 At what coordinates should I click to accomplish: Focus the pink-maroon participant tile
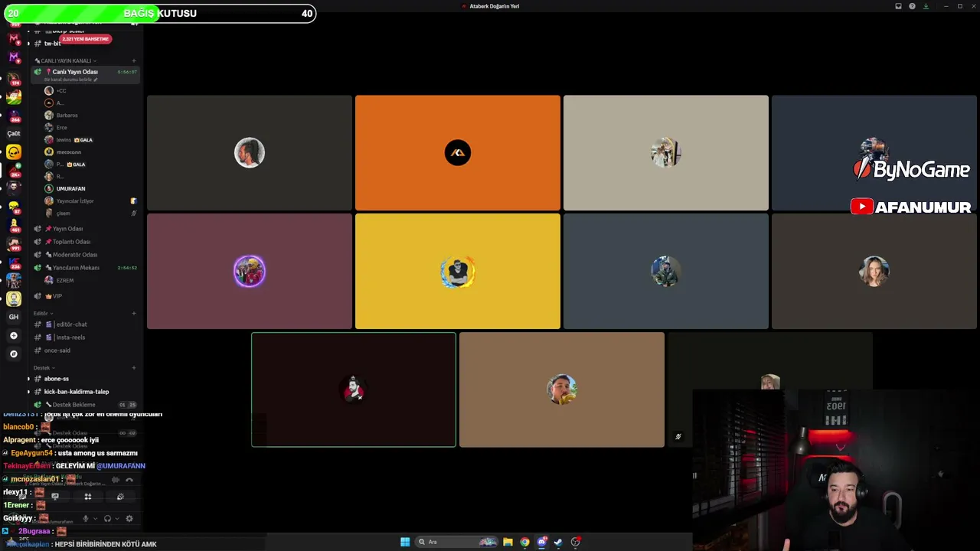point(250,271)
